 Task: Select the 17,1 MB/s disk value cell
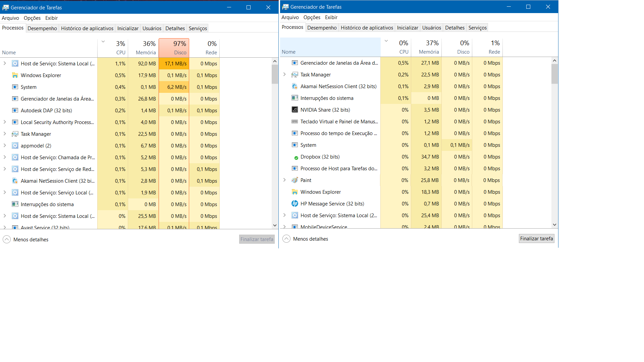[x=174, y=63]
